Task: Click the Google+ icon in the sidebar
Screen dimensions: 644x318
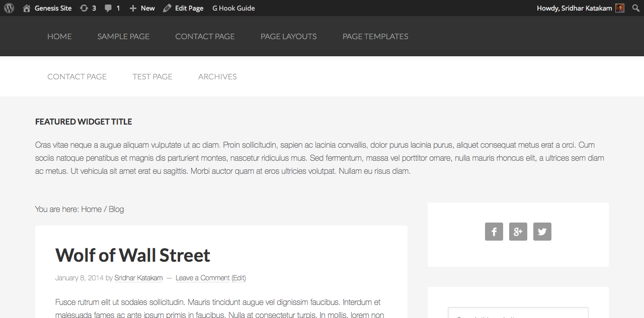Action: pyautogui.click(x=518, y=232)
